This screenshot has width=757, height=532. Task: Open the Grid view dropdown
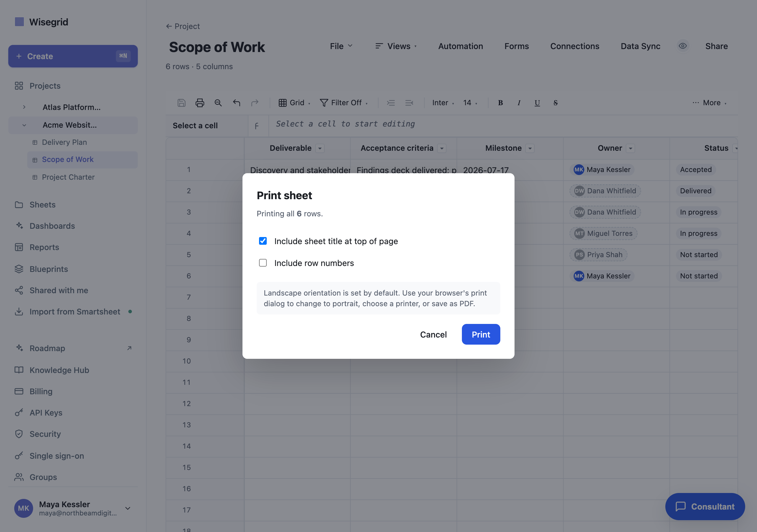[x=295, y=103]
